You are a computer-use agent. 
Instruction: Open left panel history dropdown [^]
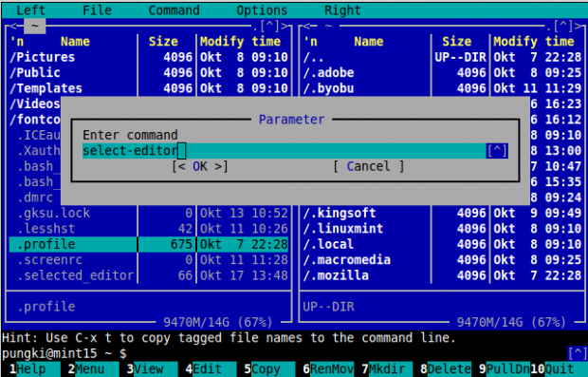click(269, 27)
